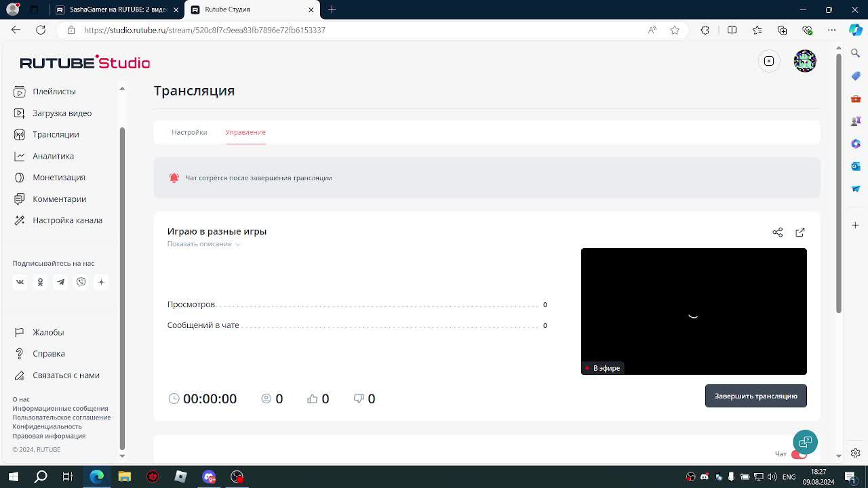This screenshot has width=868, height=488.
Task: Open Telegram social link icon
Action: [x=60, y=282]
